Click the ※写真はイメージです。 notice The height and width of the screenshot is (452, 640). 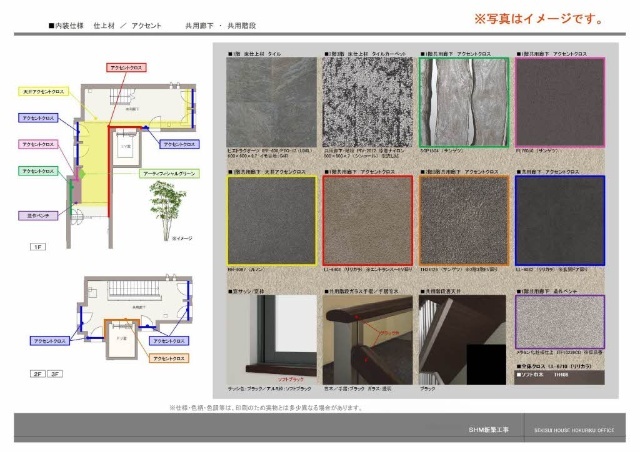click(538, 19)
